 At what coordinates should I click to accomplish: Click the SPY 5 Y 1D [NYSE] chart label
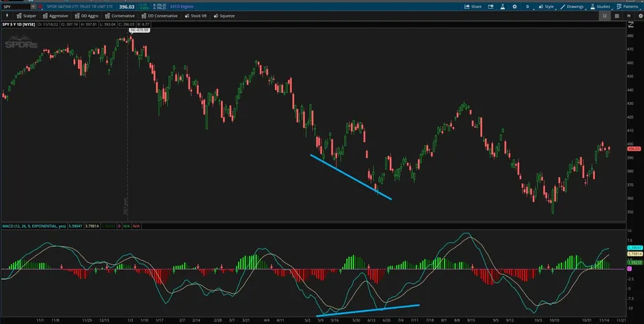point(19,25)
